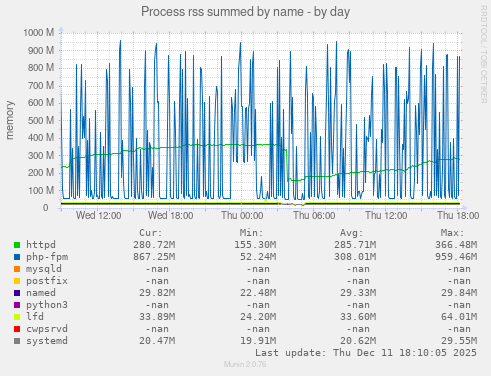The height and width of the screenshot is (376, 491).
Task: Click php-fpm maximum value 959.46M
Action: [456, 257]
